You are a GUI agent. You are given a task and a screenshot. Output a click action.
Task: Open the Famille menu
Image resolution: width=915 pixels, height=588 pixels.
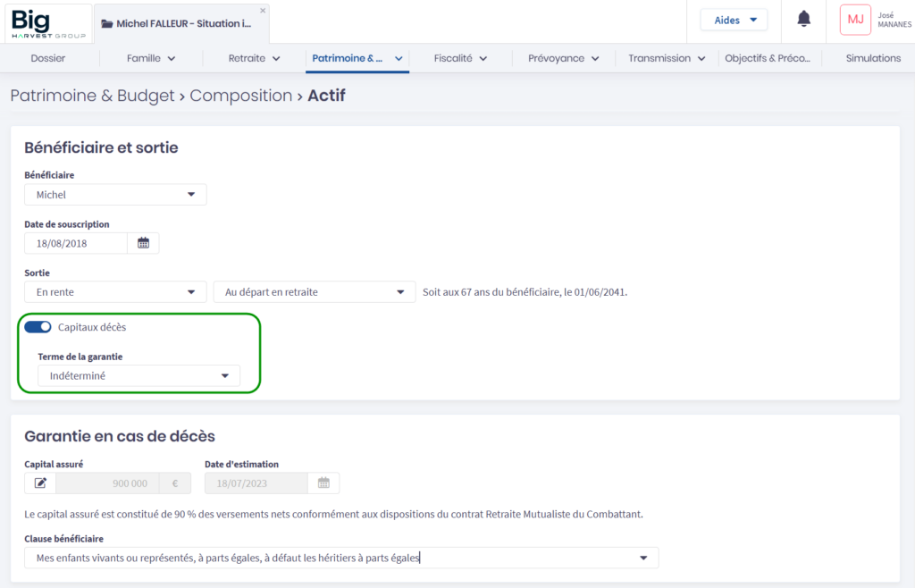151,58
